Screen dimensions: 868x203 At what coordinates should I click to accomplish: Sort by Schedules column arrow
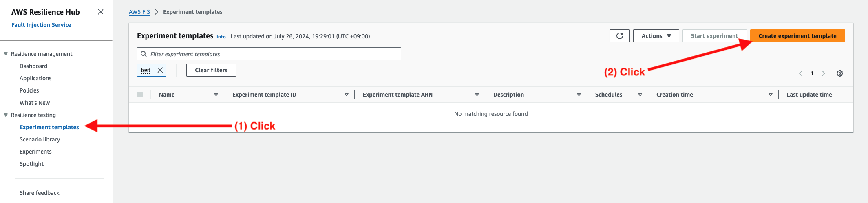pos(640,95)
